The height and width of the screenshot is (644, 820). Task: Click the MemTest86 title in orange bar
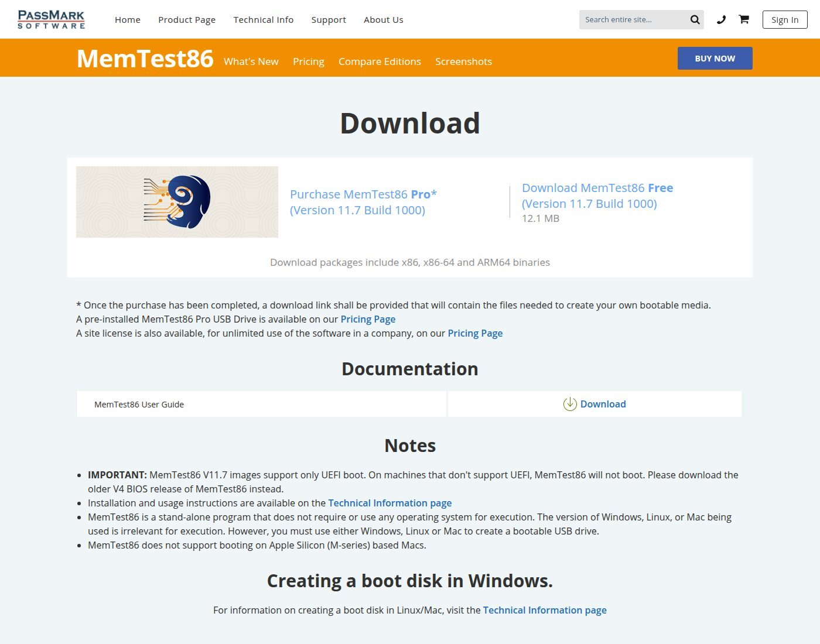click(145, 59)
